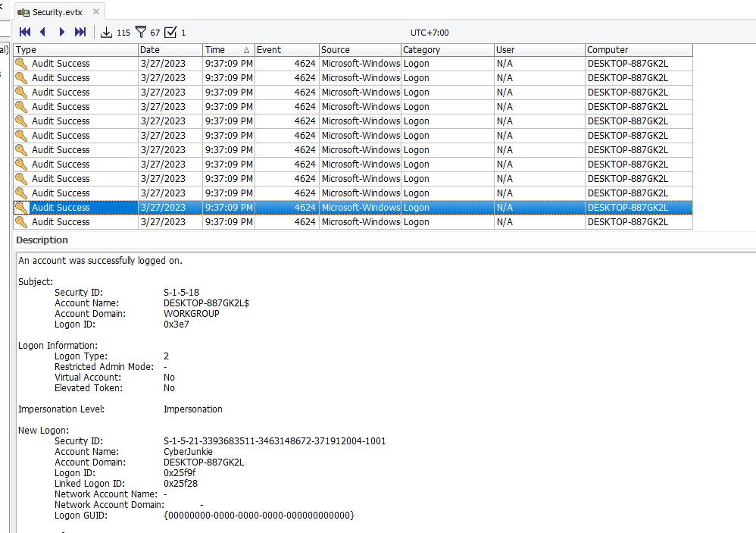Go to the previous event
The height and width of the screenshot is (533, 756).
(43, 32)
